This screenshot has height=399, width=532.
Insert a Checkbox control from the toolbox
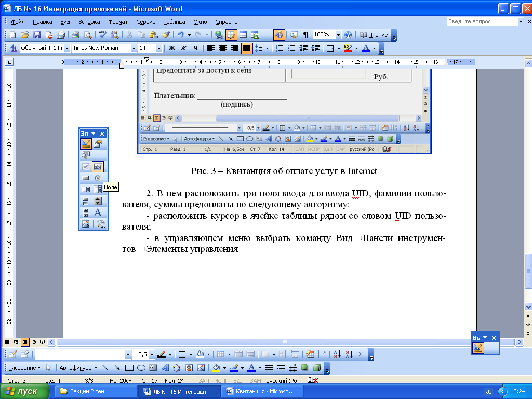coord(86,167)
